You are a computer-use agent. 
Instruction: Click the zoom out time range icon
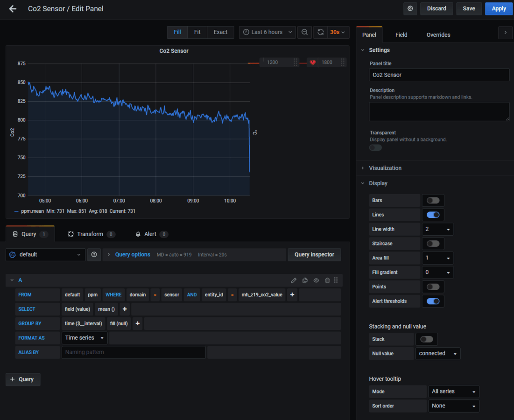coord(304,32)
